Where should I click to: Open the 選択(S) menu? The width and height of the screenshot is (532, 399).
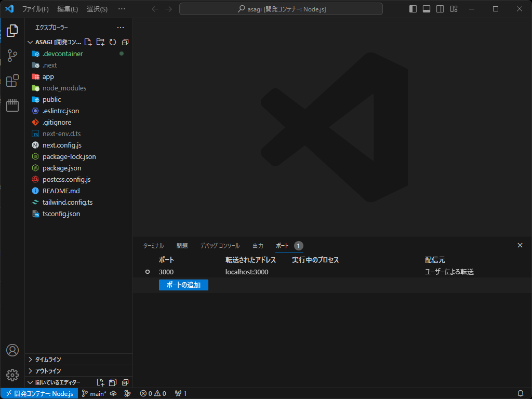pos(97,9)
